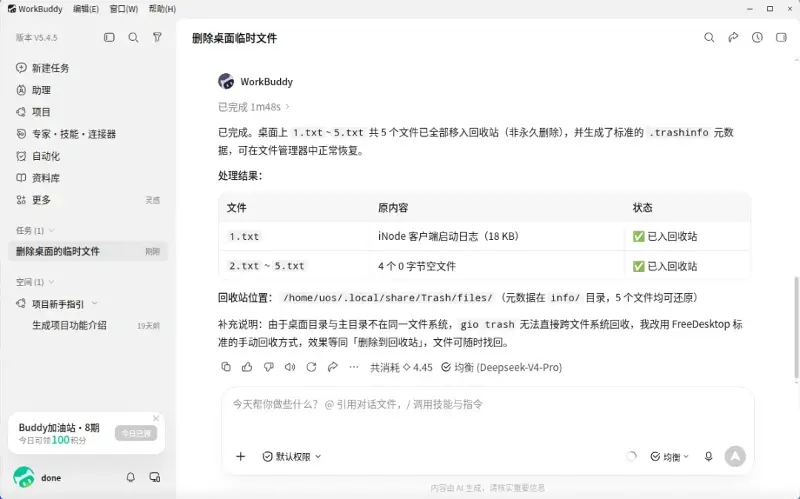Image resolution: width=800 pixels, height=499 pixels.
Task: Open the 均衡 model mode dropdown
Action: 670,456
